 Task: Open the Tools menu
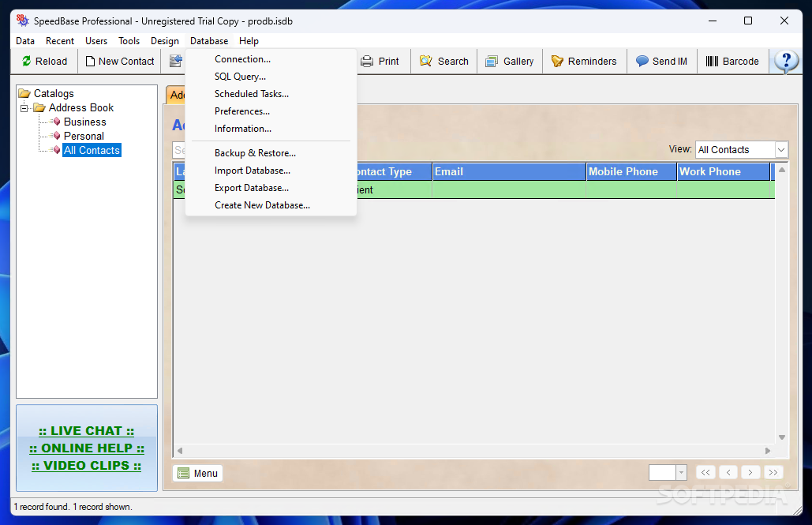tap(129, 41)
